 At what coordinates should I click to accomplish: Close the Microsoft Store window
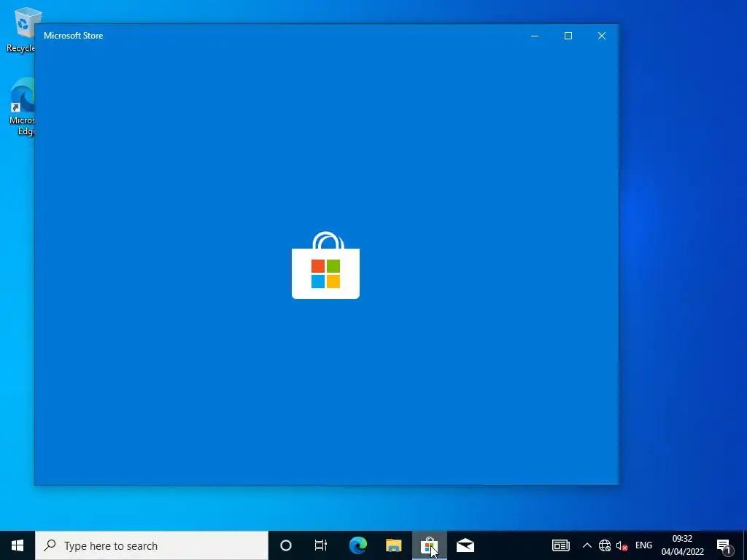pos(602,36)
